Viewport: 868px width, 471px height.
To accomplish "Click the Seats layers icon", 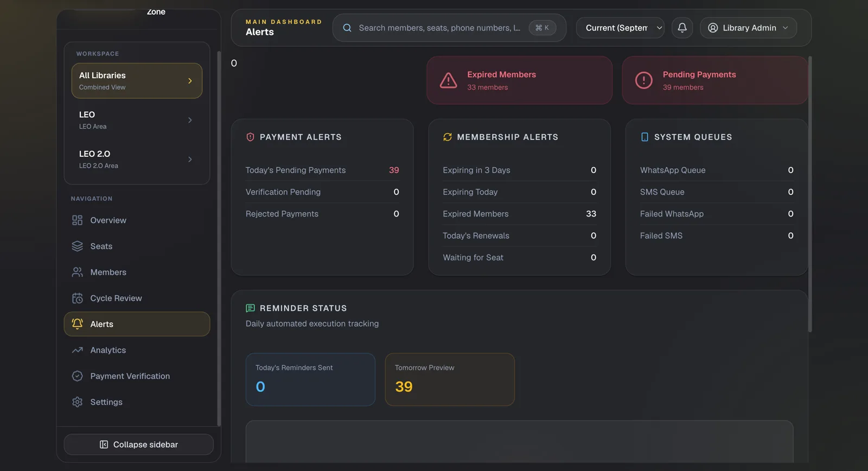I will point(78,246).
